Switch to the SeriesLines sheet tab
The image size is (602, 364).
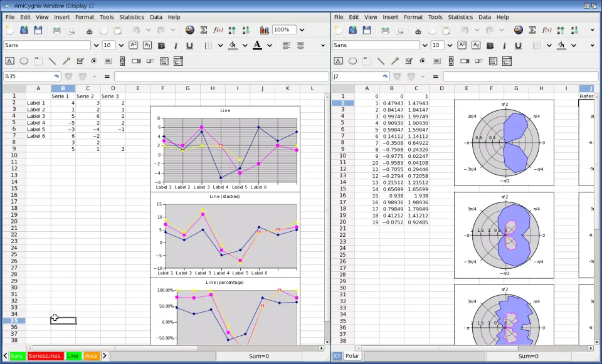[45, 356]
